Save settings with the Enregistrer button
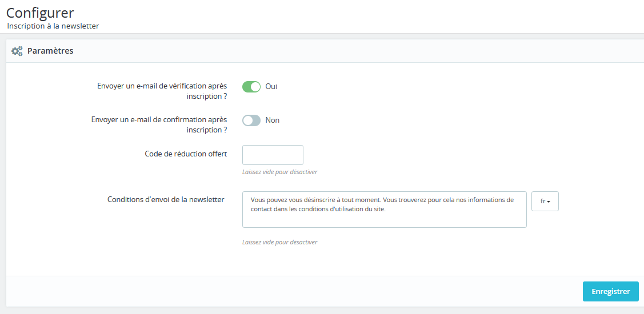Image resolution: width=644 pixels, height=314 pixels. [x=611, y=291]
